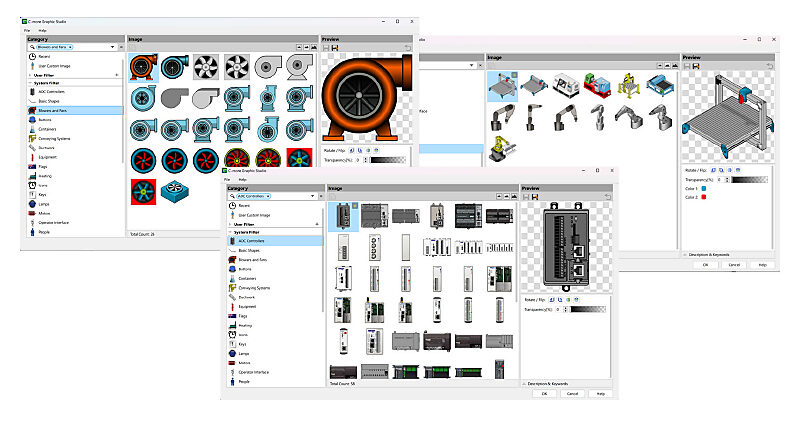Select Equipment category in Blowers and Fans window
This screenshot has height=427, width=800.
pyautogui.click(x=75, y=157)
